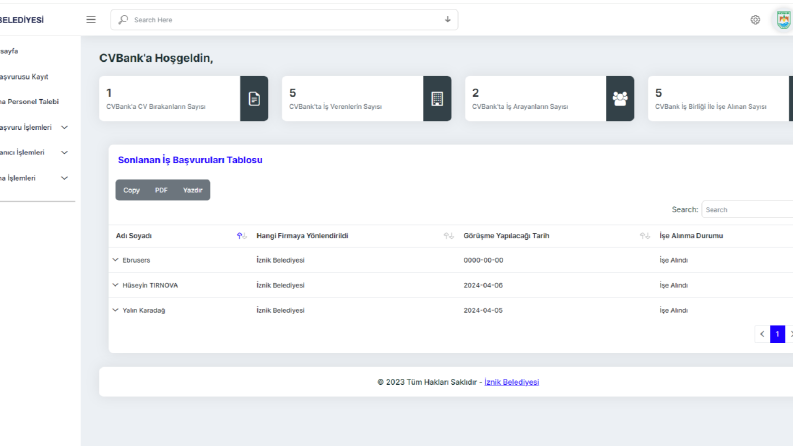Open the İznik Belediyesi footer link

[x=511, y=382]
